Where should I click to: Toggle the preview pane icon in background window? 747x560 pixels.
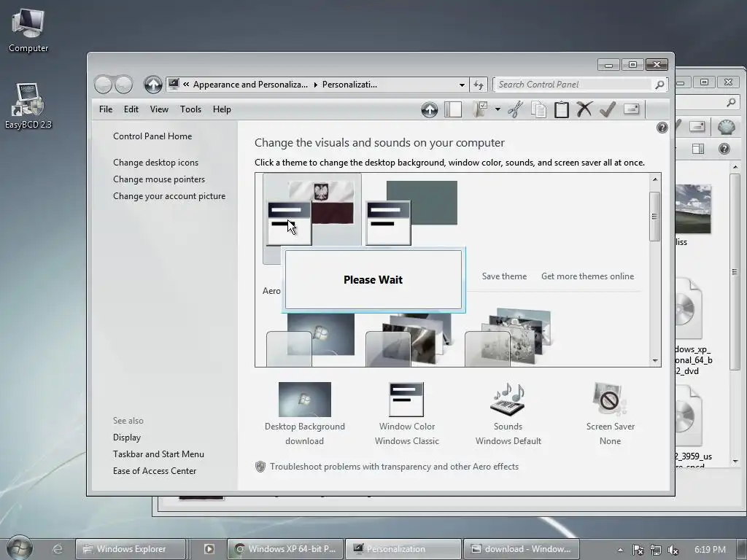click(x=698, y=149)
